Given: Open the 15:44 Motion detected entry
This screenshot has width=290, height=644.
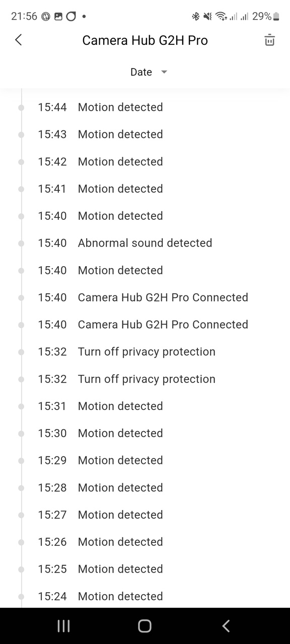Looking at the screenshot, I should (145, 107).
